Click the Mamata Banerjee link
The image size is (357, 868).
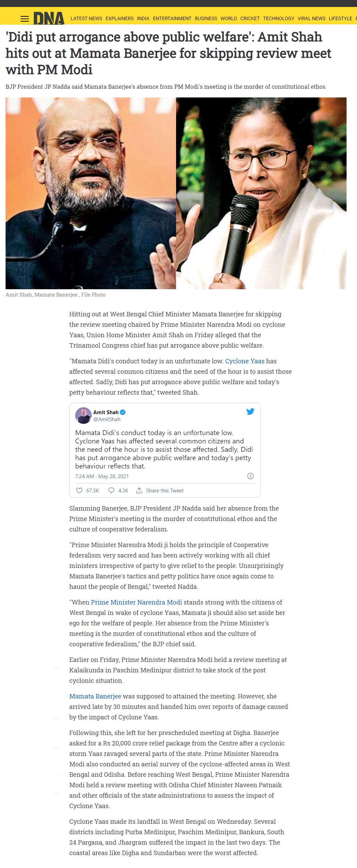coord(95,696)
